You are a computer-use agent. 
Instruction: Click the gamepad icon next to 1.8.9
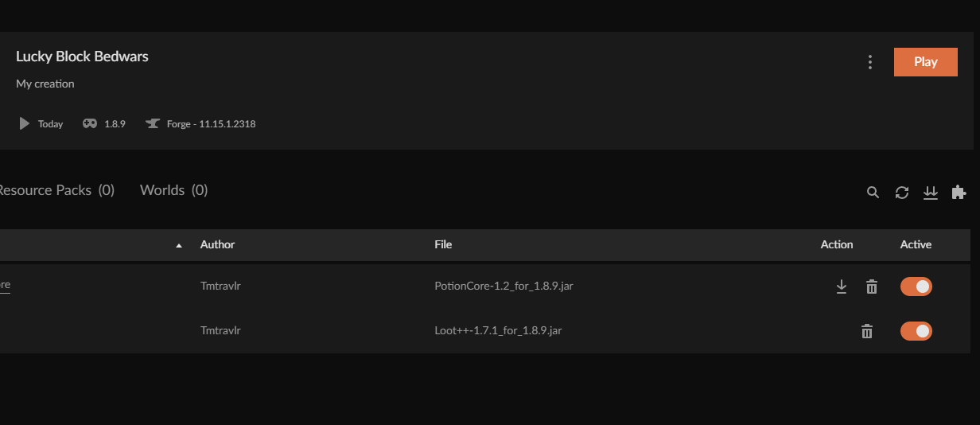[x=91, y=124]
